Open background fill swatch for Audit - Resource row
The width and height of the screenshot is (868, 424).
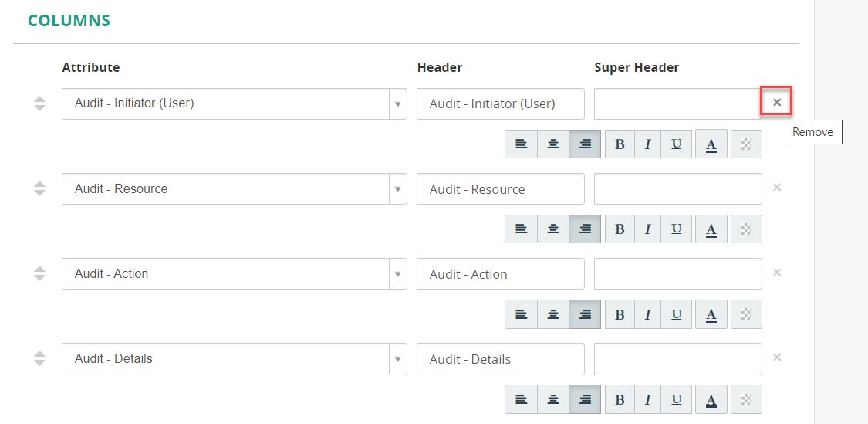coord(746,229)
